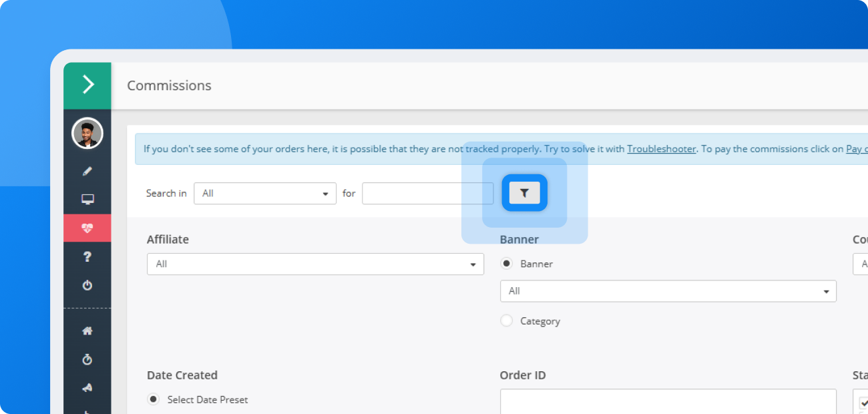The width and height of the screenshot is (868, 414).
Task: Open the Troubleshooter link
Action: pyautogui.click(x=660, y=148)
